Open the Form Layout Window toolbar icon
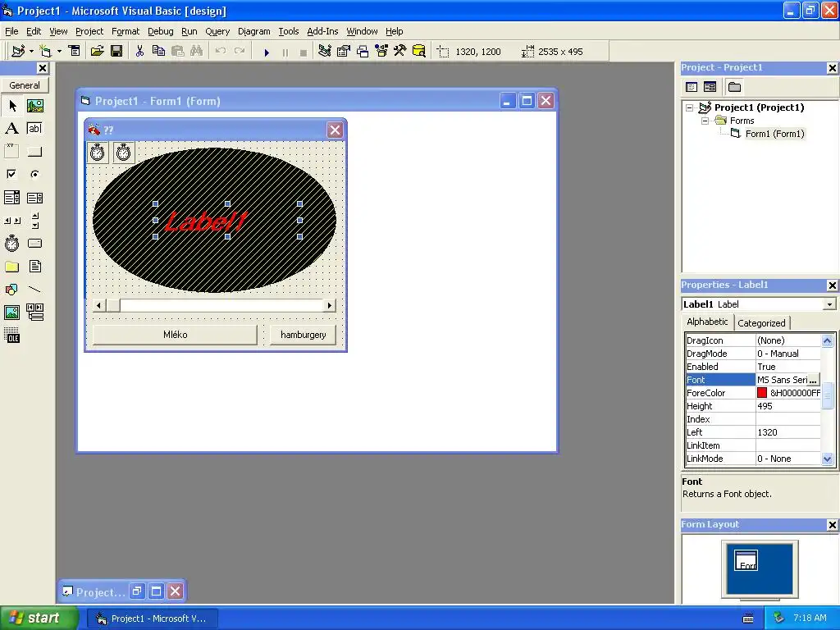The width and height of the screenshot is (840, 630). (x=363, y=52)
